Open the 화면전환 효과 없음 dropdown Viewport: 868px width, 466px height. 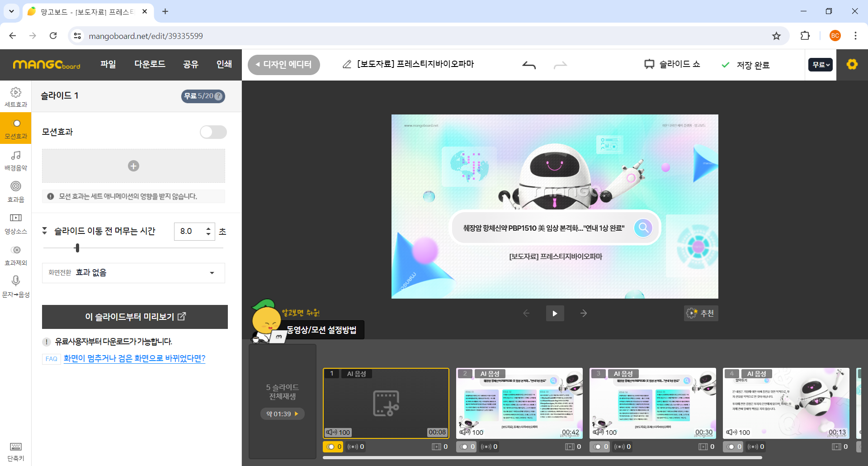click(133, 273)
